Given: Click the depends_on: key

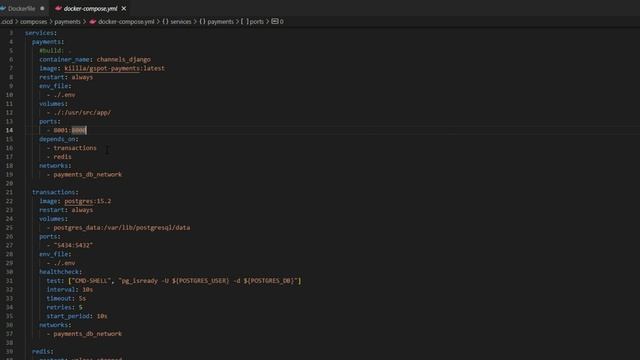Looking at the screenshot, I should coord(59,139).
